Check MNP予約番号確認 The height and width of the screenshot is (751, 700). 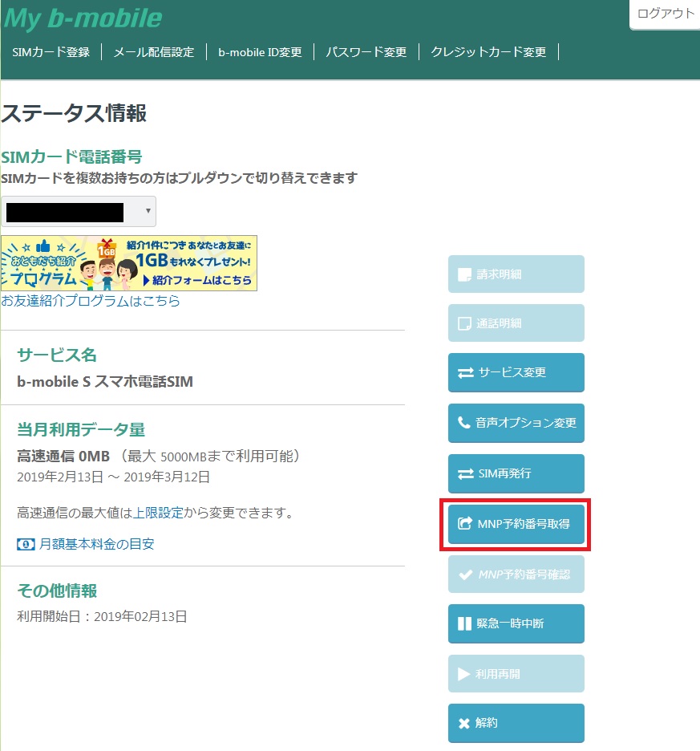coord(516,574)
